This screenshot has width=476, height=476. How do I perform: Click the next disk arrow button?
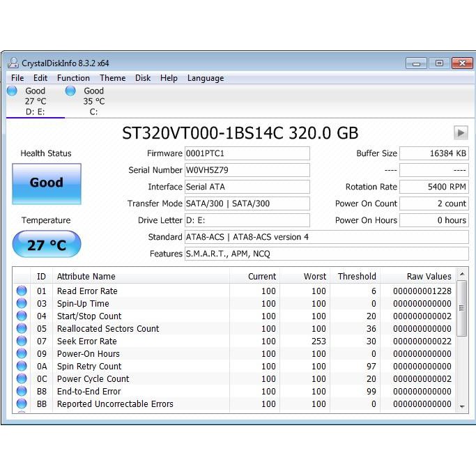point(460,132)
